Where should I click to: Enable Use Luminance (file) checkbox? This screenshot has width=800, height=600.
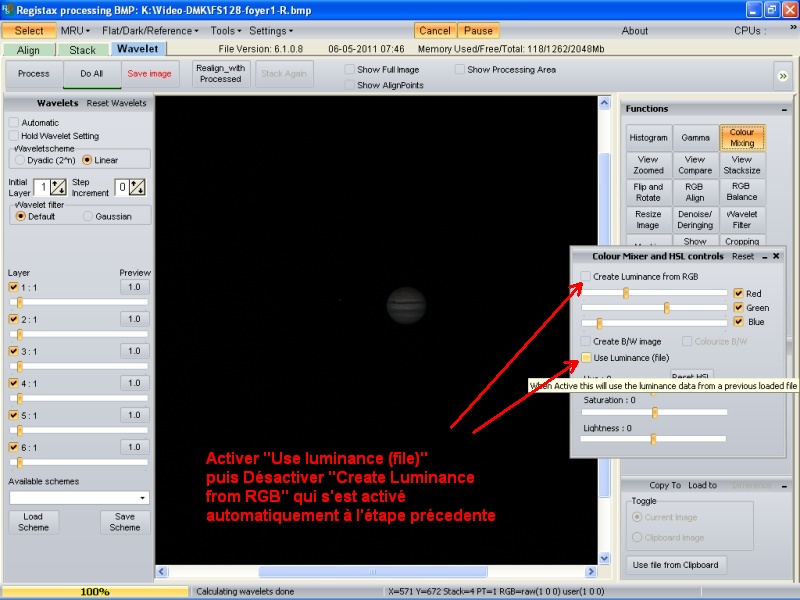tap(586, 358)
